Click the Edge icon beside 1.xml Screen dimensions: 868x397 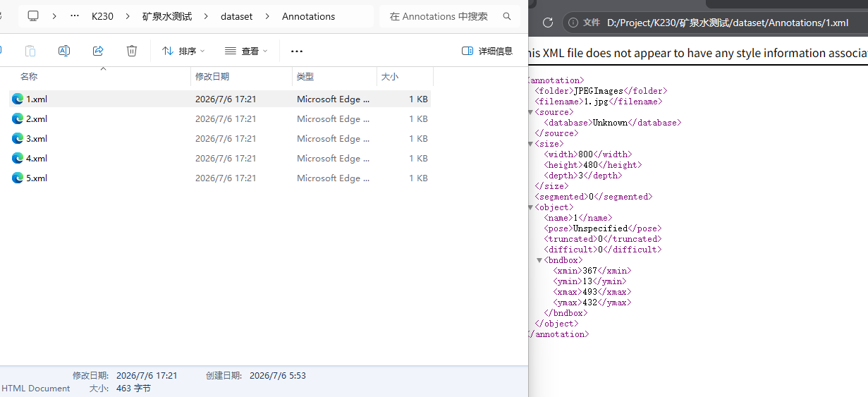point(18,99)
